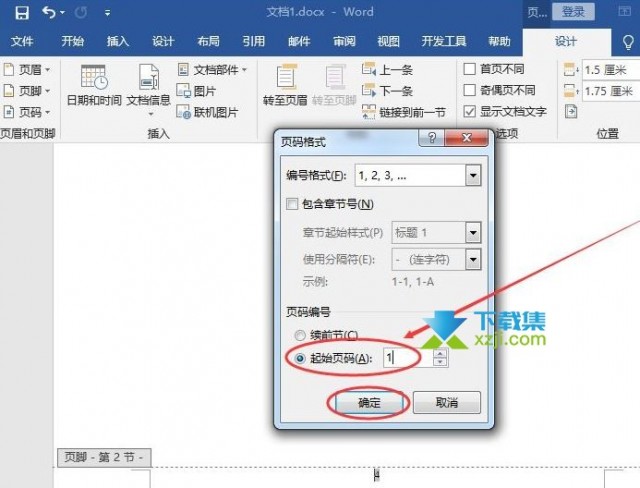Click the 起始页码 number input field
The height and width of the screenshot is (488, 640).
pyautogui.click(x=407, y=358)
